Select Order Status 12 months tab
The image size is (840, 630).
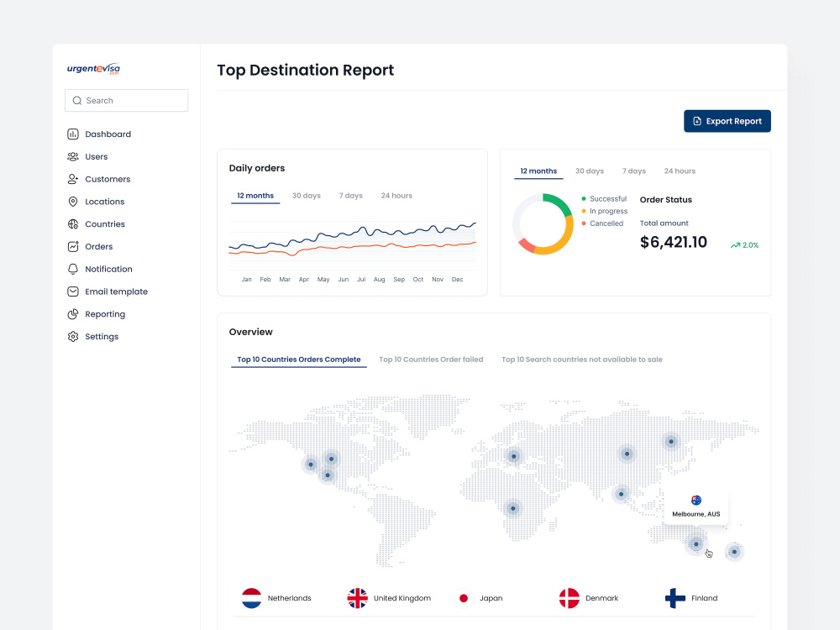(x=538, y=171)
